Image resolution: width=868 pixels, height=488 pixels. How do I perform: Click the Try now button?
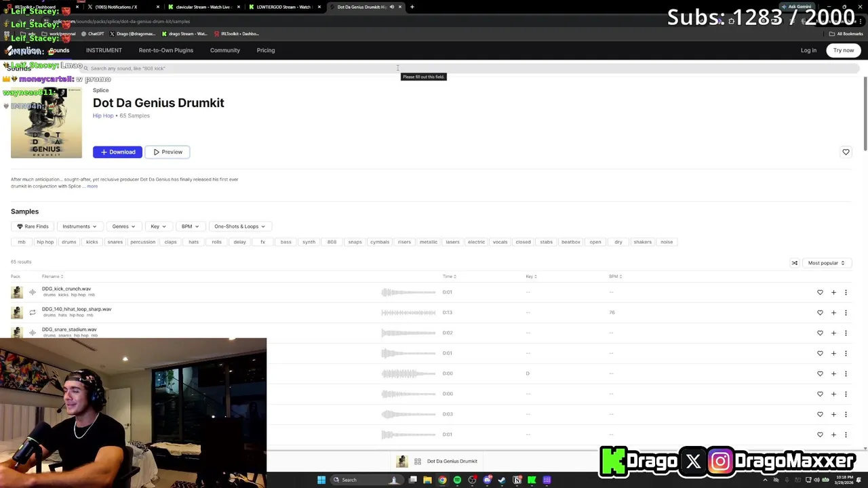tap(844, 50)
